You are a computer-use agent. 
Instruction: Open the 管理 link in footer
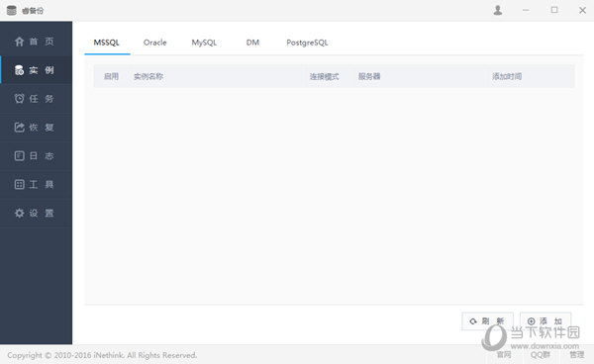(x=576, y=354)
